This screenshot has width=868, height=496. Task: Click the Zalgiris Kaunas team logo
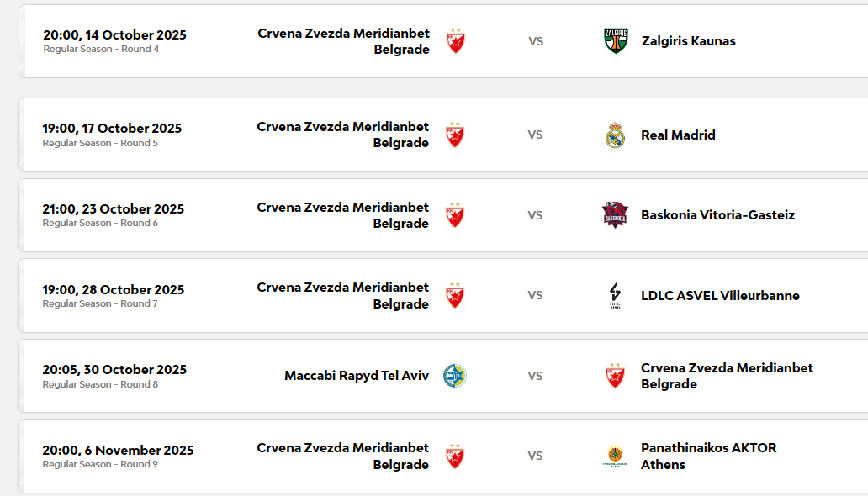[x=616, y=41]
